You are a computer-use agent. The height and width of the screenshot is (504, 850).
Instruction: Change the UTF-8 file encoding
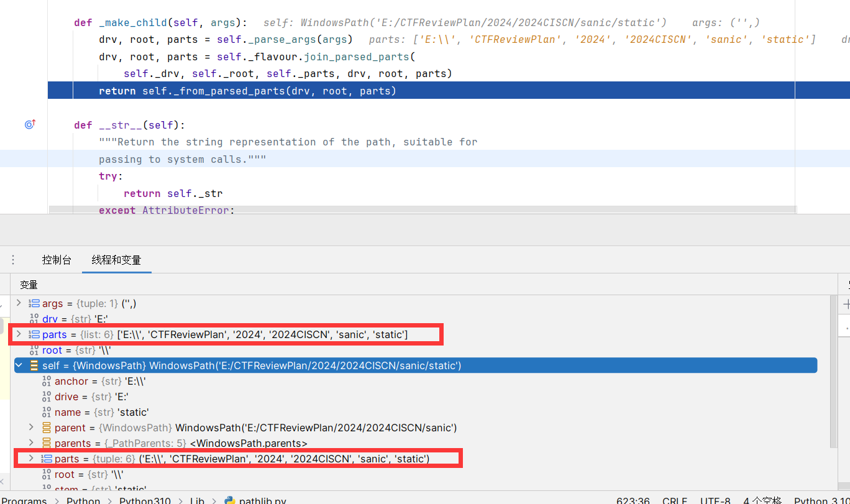(715, 500)
